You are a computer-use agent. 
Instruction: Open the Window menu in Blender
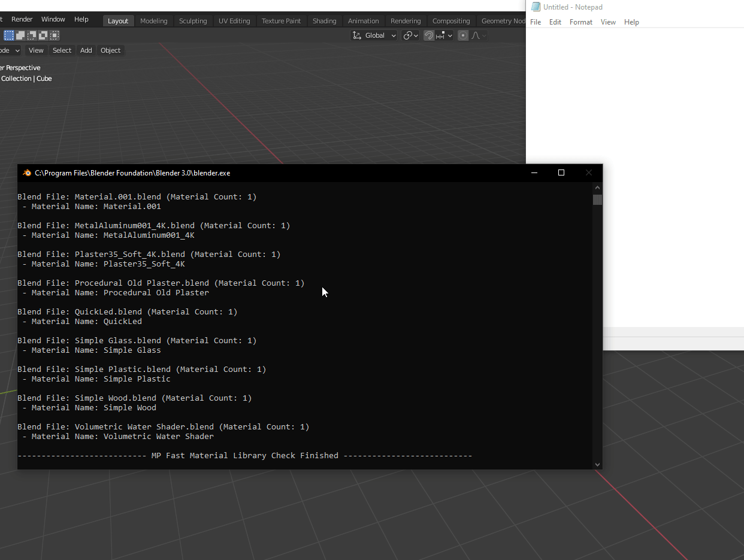(x=53, y=19)
